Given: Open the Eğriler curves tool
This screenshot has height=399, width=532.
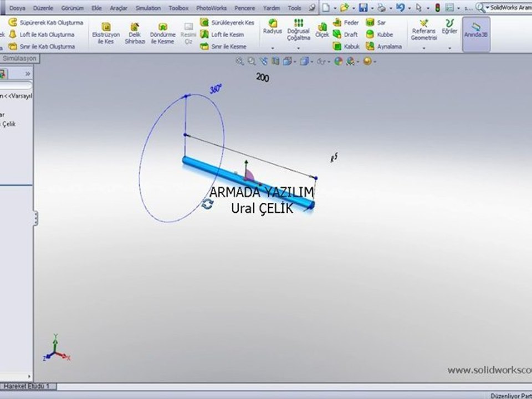Looking at the screenshot, I should (449, 27).
